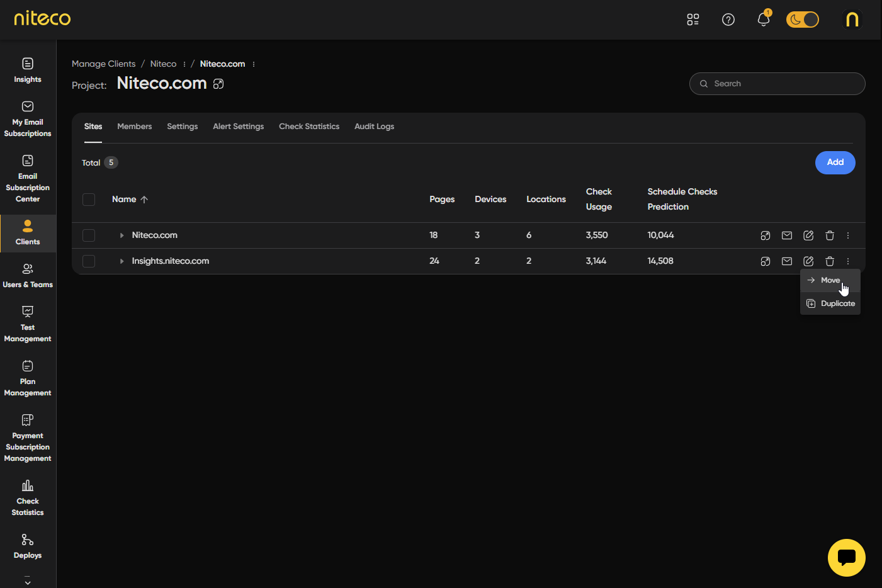Image resolution: width=882 pixels, height=588 pixels.
Task: Click Manage Clients breadcrumb
Action: (x=103, y=64)
